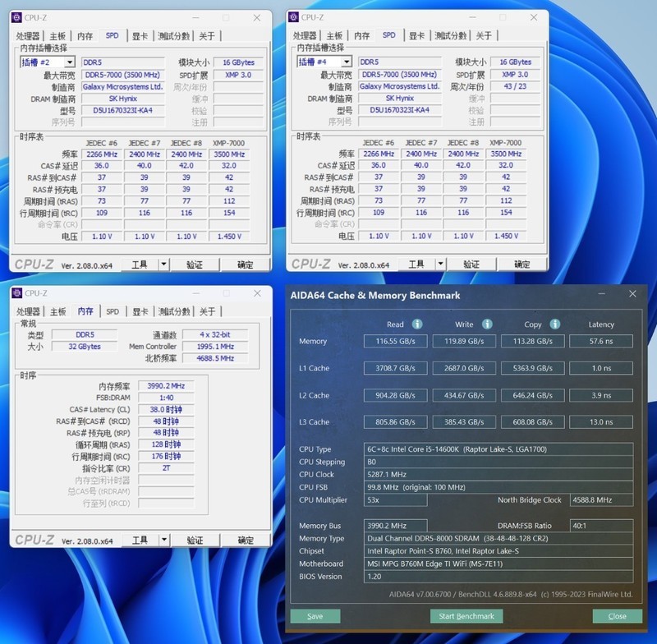Click the Save button in AIDA64

point(315,616)
